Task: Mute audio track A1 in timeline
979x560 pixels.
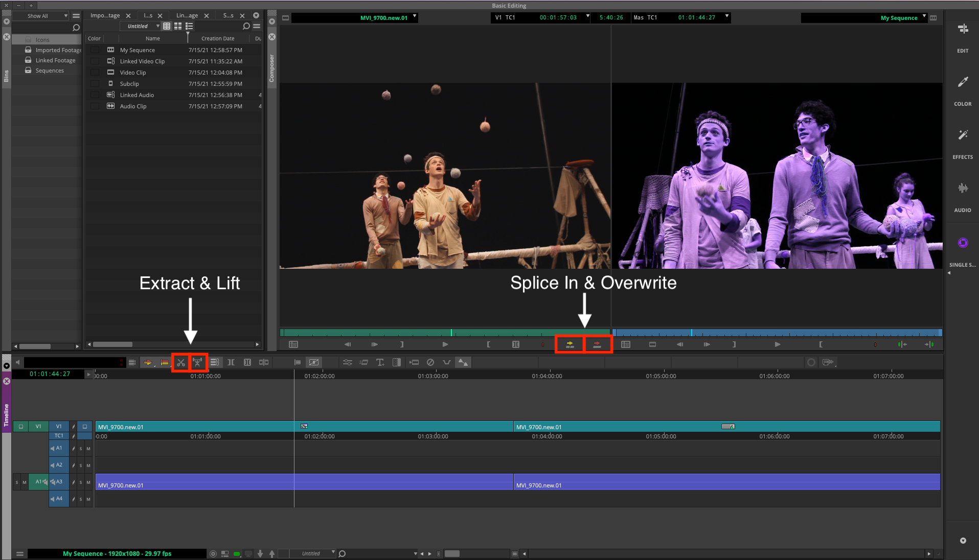Action: (x=88, y=449)
